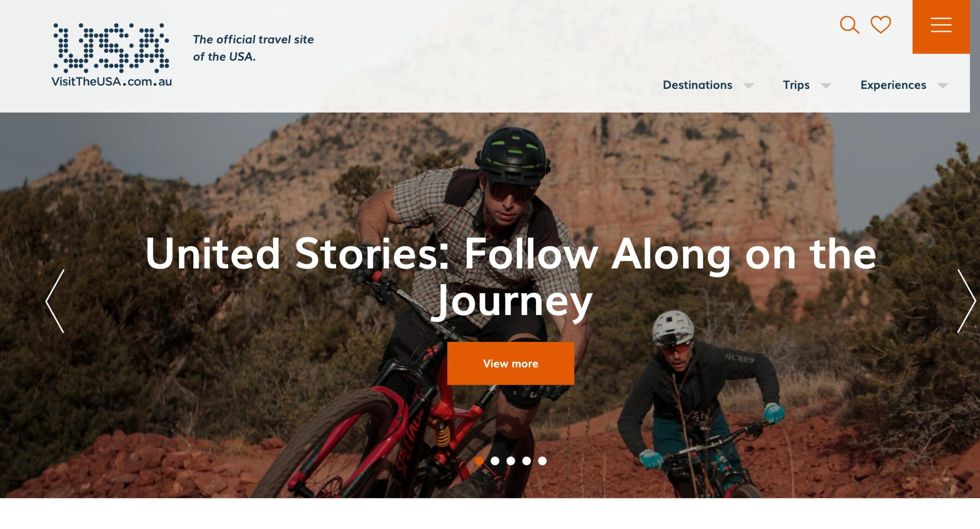The image size is (980, 529).
Task: Select the first carousel dot
Action: tap(479, 461)
